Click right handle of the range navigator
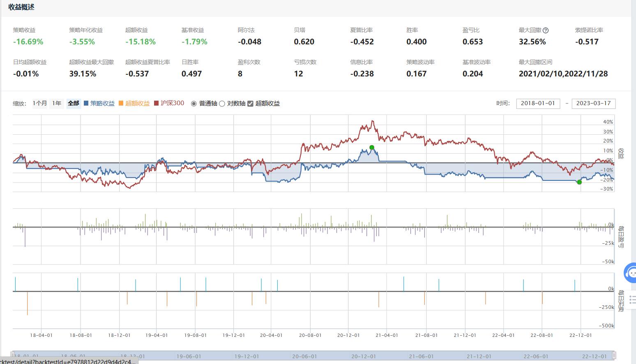The image size is (636, 364). point(614,355)
